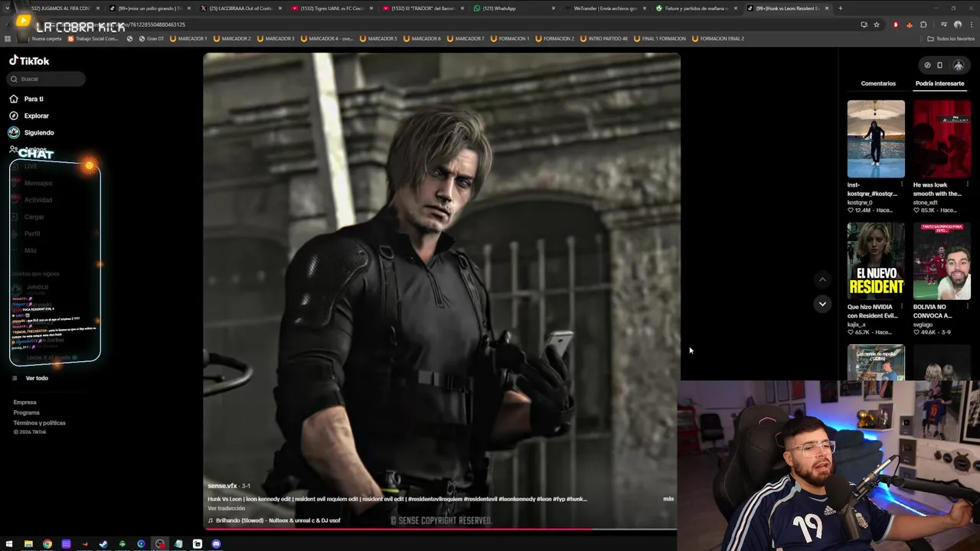Open 'Todos los favoritos' bookmarks folder
The height and width of the screenshot is (551, 980).
(x=952, y=38)
